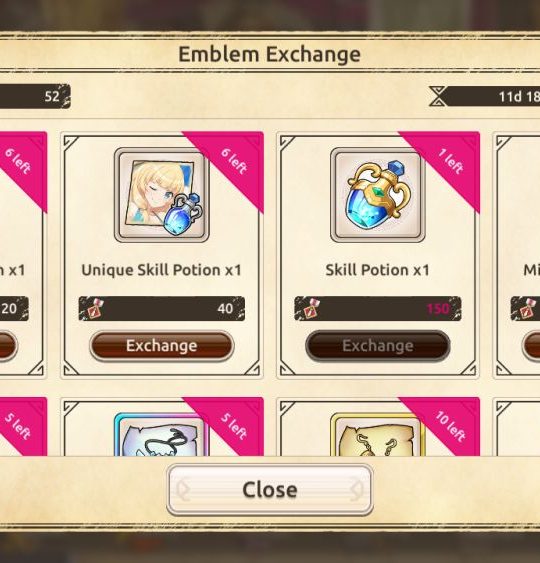This screenshot has height=563, width=540.
Task: Exchange for Unique Skill Potion x1
Action: click(162, 346)
